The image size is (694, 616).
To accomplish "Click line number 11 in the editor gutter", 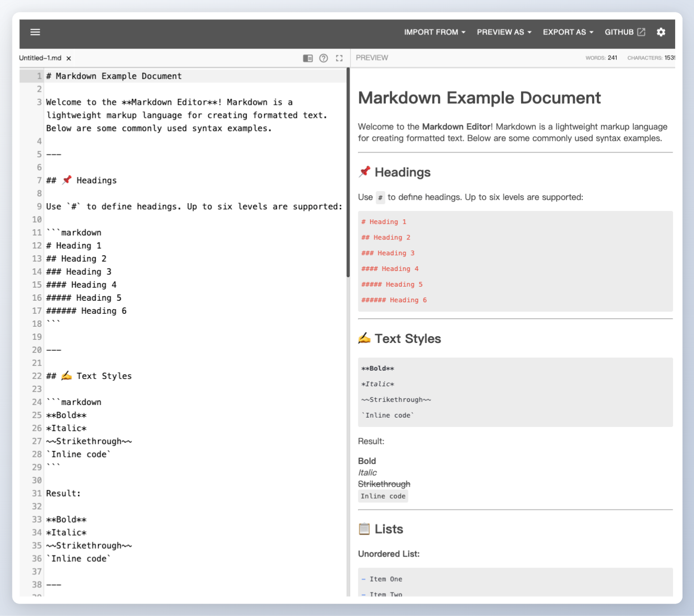I will click(36, 232).
